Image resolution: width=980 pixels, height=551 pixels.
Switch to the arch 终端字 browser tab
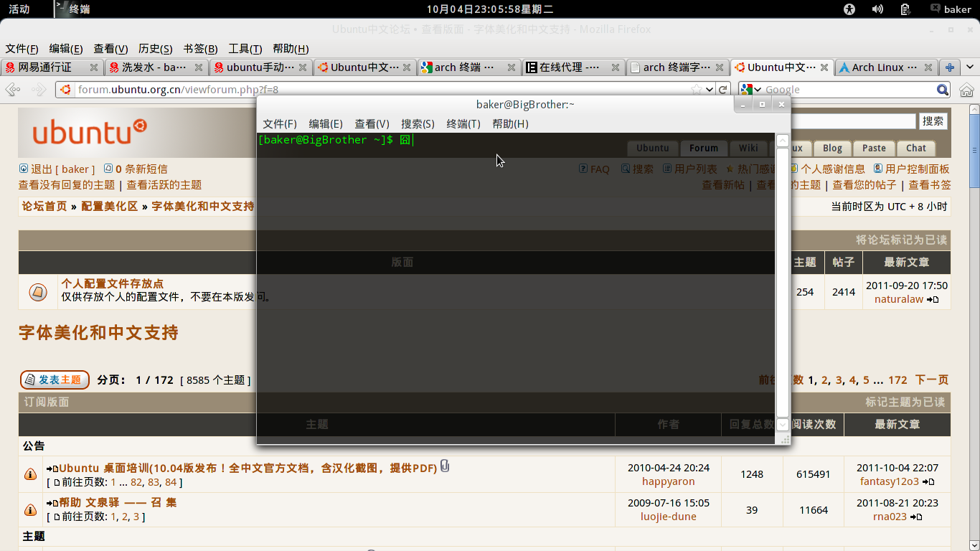tap(677, 67)
